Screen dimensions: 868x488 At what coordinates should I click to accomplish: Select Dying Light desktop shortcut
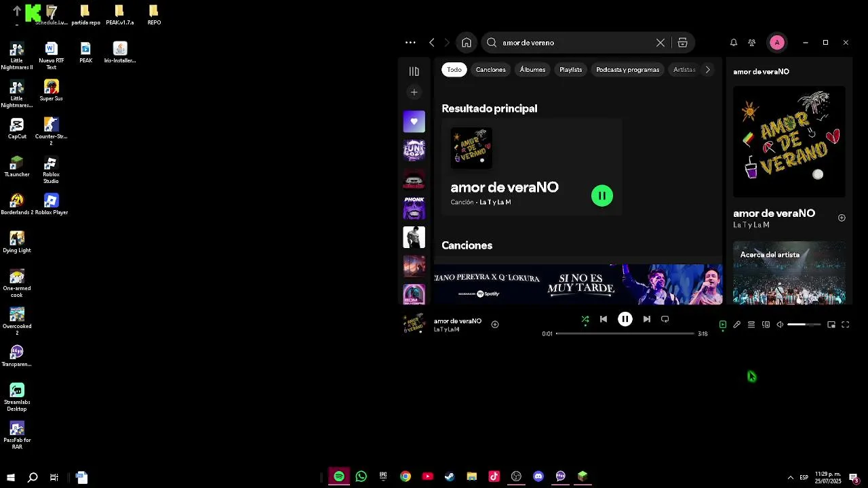[x=17, y=243]
